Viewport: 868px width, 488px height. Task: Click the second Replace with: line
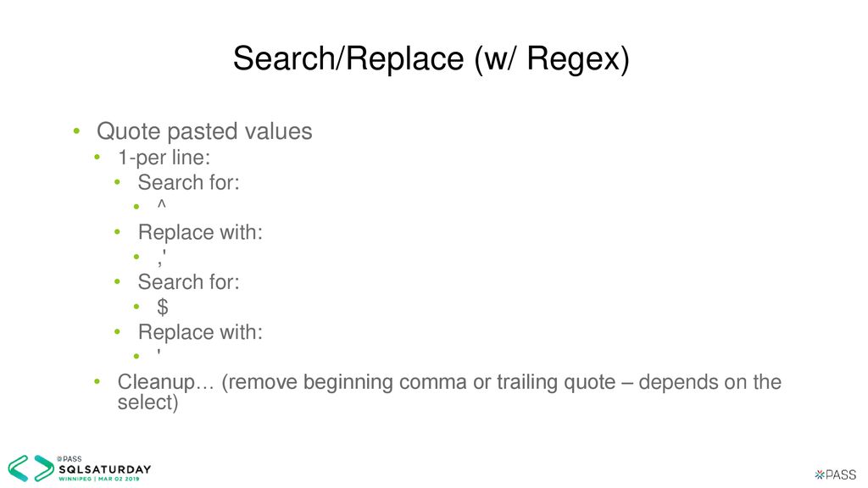200,332
